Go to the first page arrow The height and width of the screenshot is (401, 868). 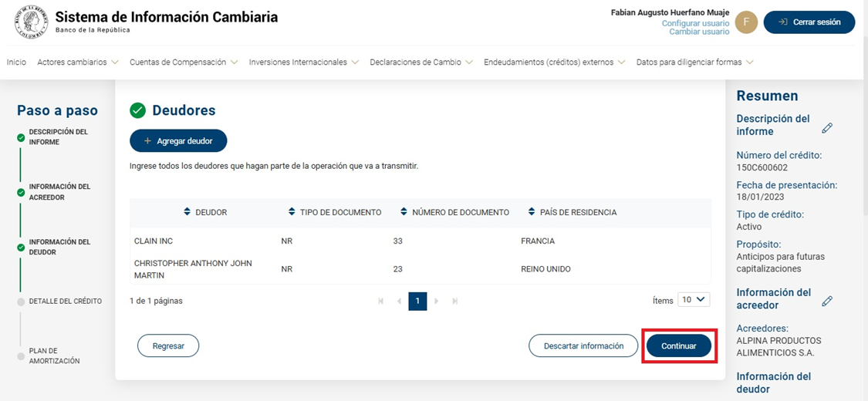tap(381, 301)
